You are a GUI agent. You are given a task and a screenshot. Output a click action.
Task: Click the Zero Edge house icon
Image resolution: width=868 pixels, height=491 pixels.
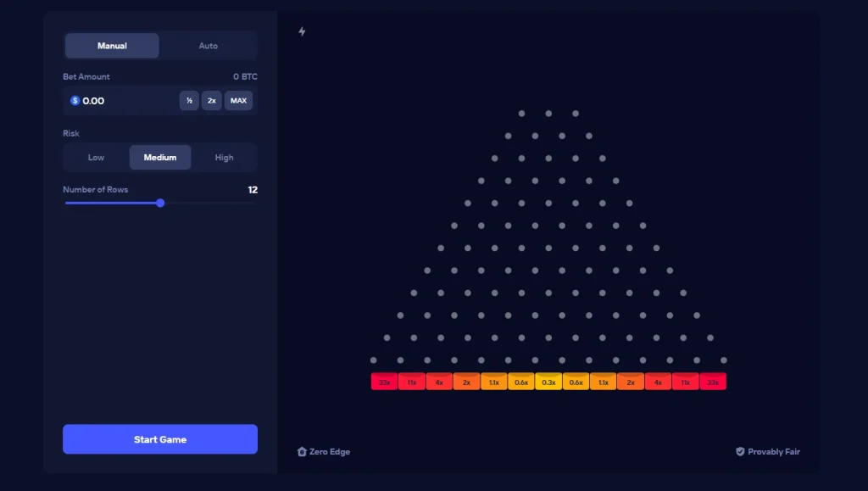point(302,452)
